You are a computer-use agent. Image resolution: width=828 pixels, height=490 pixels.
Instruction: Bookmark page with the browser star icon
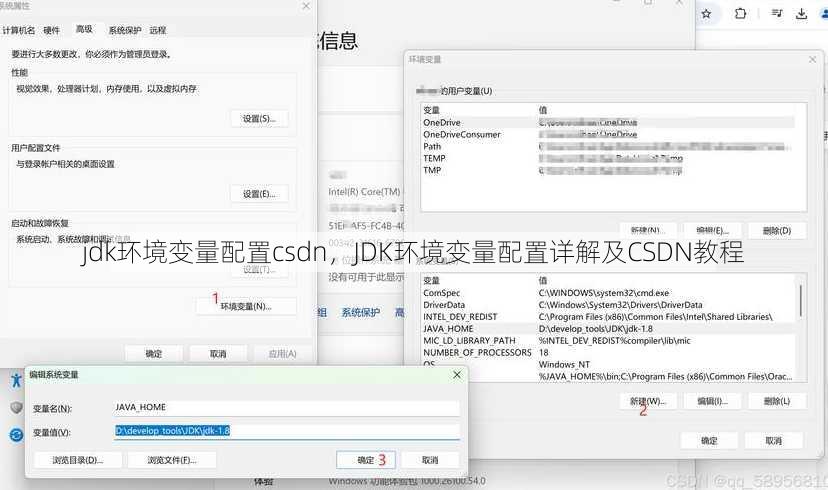point(706,14)
